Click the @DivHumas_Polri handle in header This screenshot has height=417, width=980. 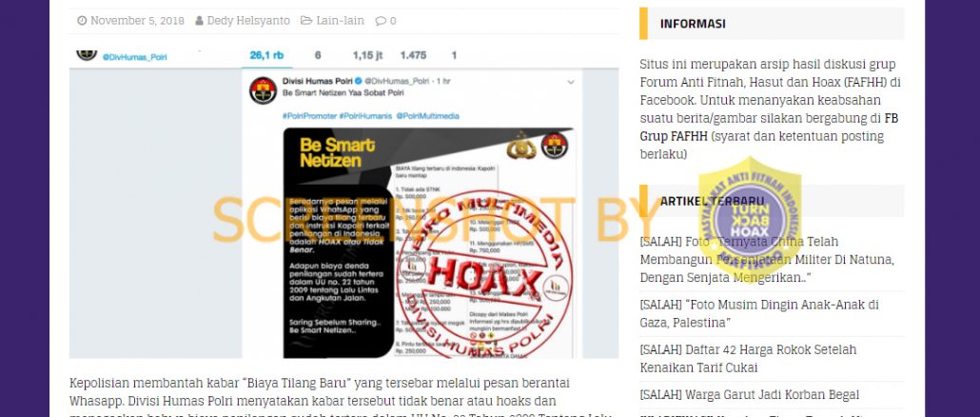coord(135,57)
